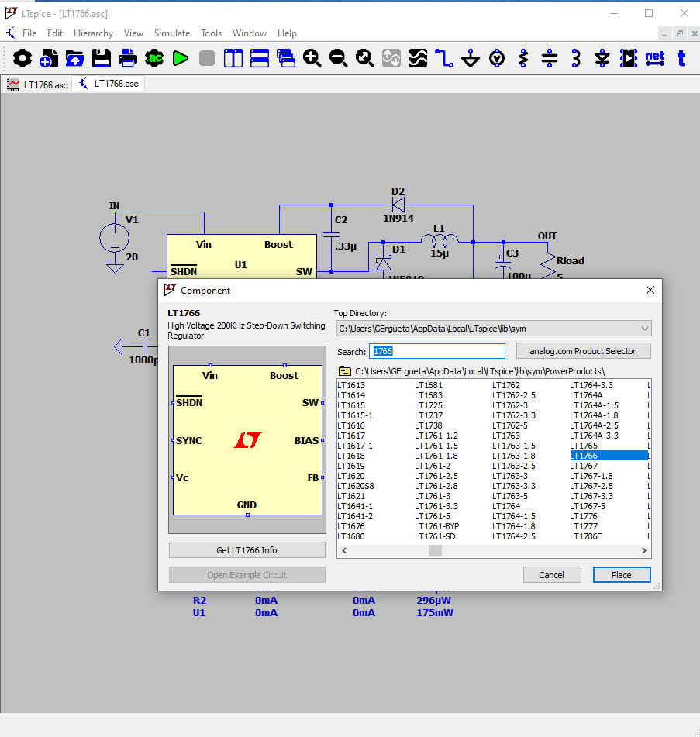Image resolution: width=700 pixels, height=737 pixels.
Task: Click into the Search text field
Action: point(437,351)
